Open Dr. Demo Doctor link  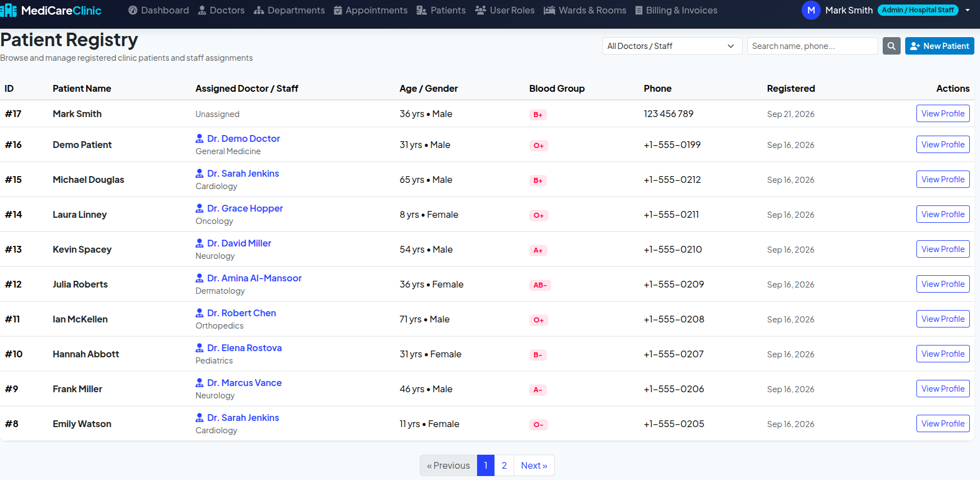243,138
